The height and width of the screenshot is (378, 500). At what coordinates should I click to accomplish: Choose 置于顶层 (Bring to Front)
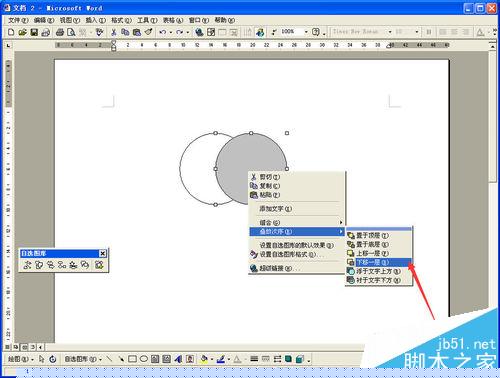pos(379,235)
